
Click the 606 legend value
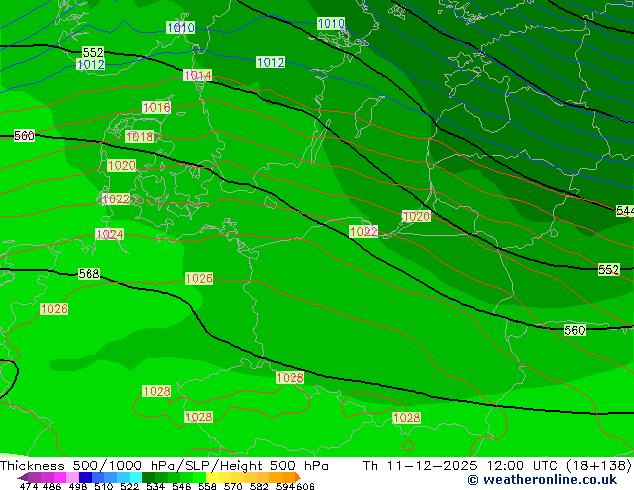[x=305, y=486]
